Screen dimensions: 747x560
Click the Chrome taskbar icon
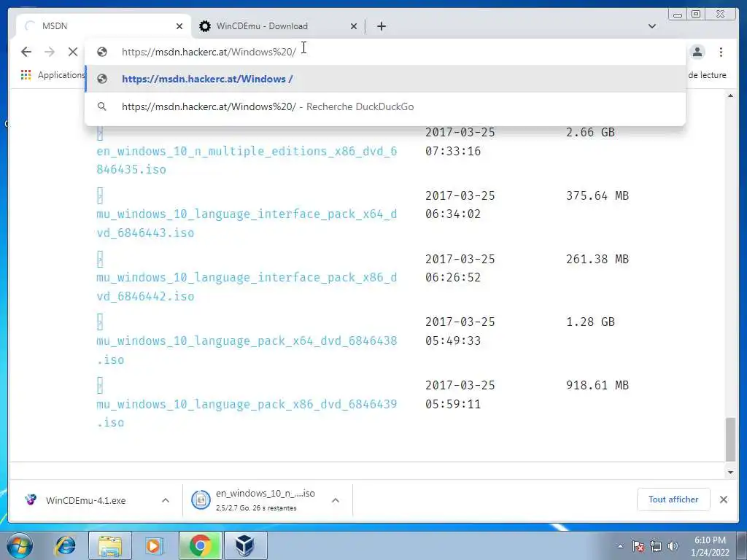pyautogui.click(x=201, y=545)
